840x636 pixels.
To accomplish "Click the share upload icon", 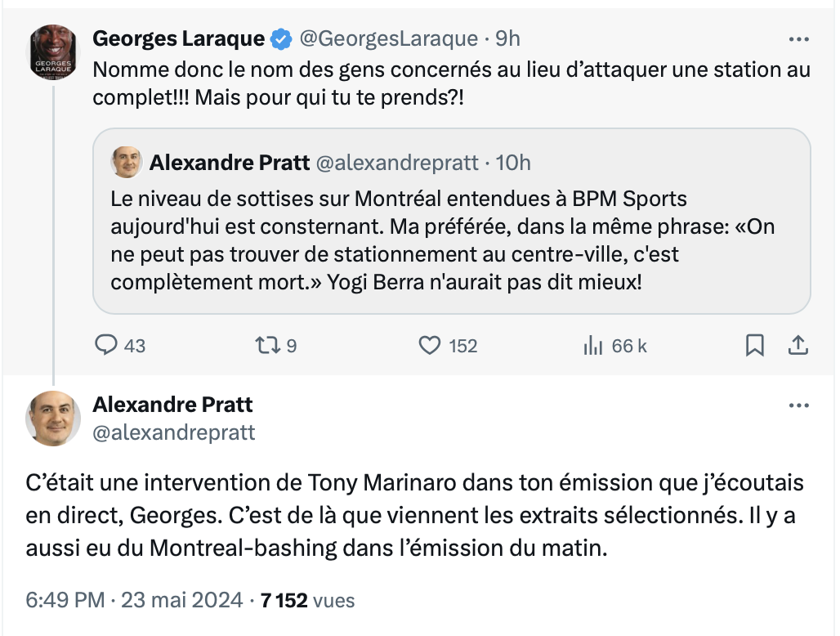I will pyautogui.click(x=798, y=346).
